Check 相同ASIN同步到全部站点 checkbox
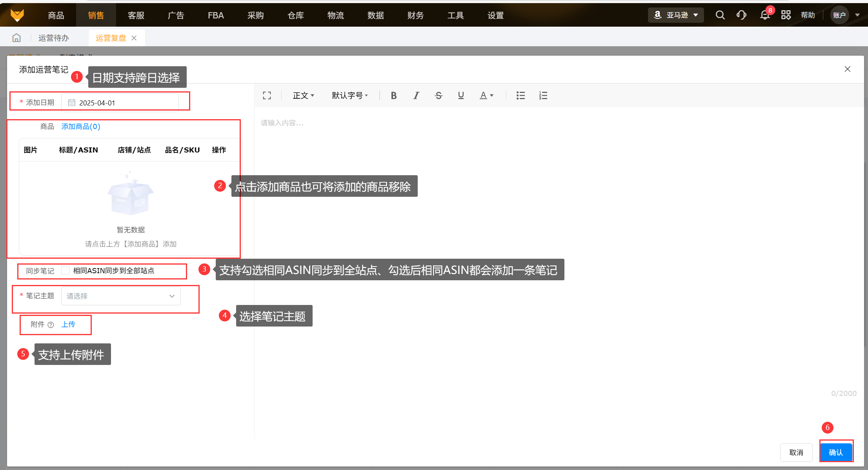The height and width of the screenshot is (470, 868). click(x=66, y=270)
